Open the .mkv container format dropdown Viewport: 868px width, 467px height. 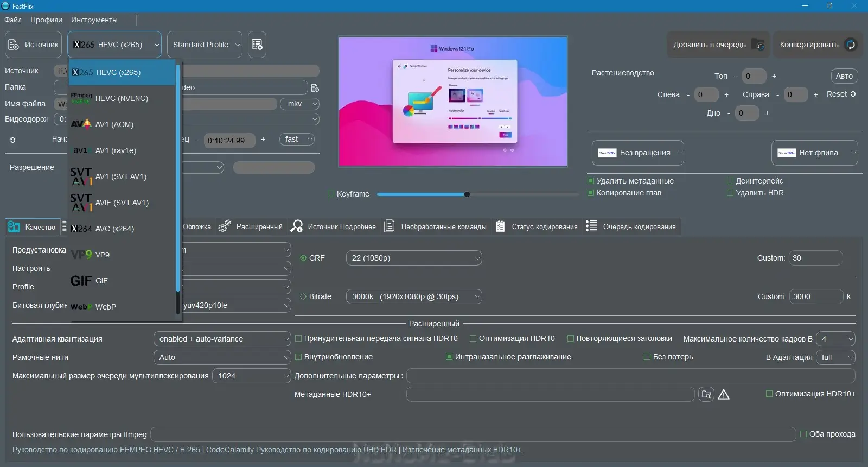click(x=299, y=104)
